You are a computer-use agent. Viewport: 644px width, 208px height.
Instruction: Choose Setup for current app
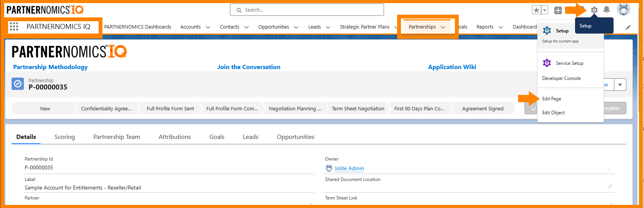coord(570,35)
